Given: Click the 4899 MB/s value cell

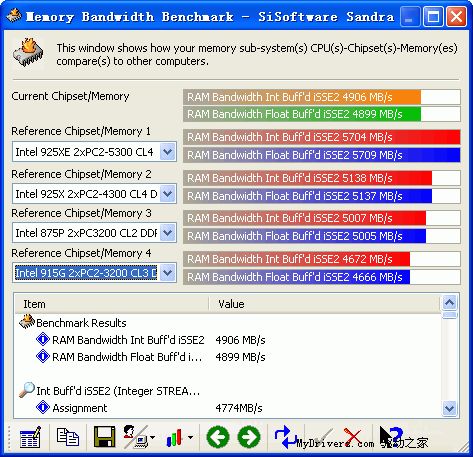Looking at the screenshot, I should pos(240,357).
